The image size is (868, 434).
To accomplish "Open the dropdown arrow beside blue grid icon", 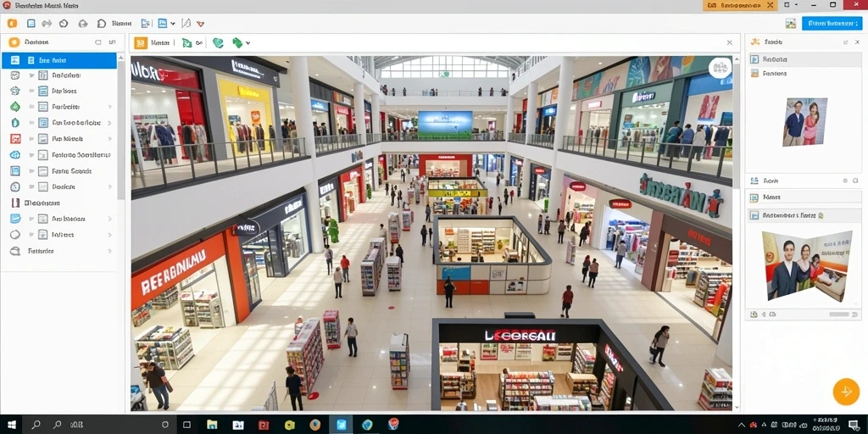I will click(x=173, y=24).
